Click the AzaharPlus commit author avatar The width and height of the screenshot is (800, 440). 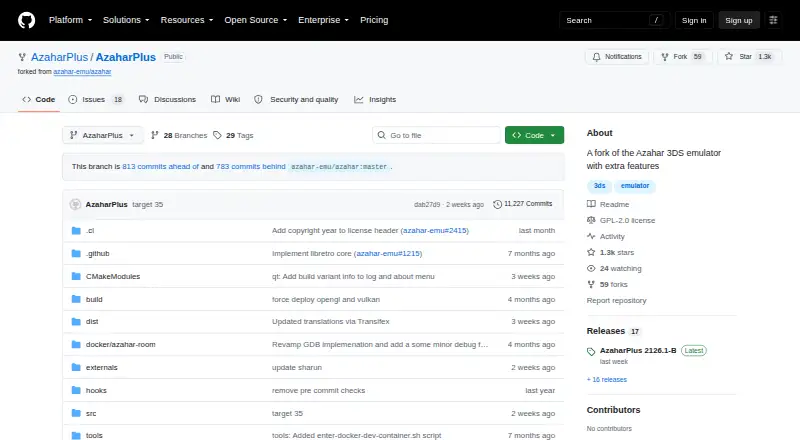pos(76,204)
